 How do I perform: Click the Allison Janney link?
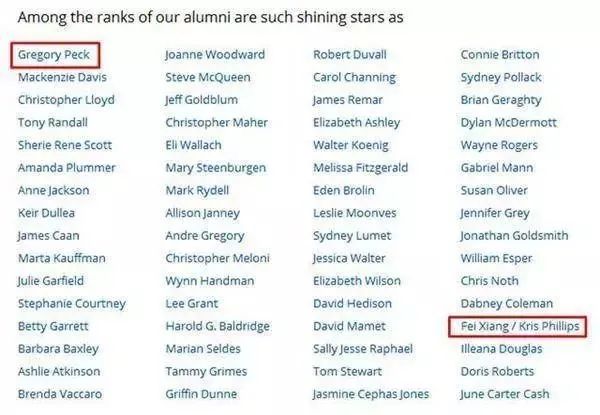click(205, 213)
